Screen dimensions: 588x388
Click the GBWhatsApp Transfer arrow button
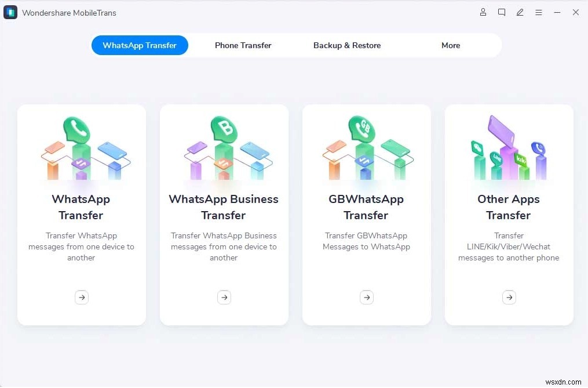pyautogui.click(x=366, y=297)
